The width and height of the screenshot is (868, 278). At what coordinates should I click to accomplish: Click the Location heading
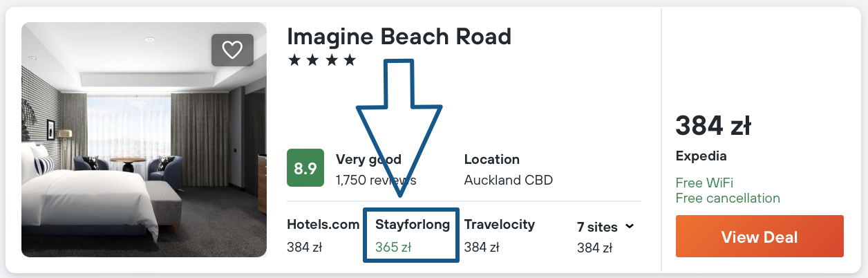point(492,159)
